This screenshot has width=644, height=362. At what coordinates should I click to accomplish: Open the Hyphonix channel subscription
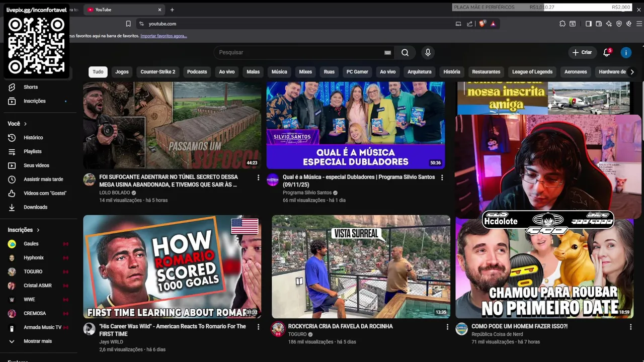tap(38, 257)
